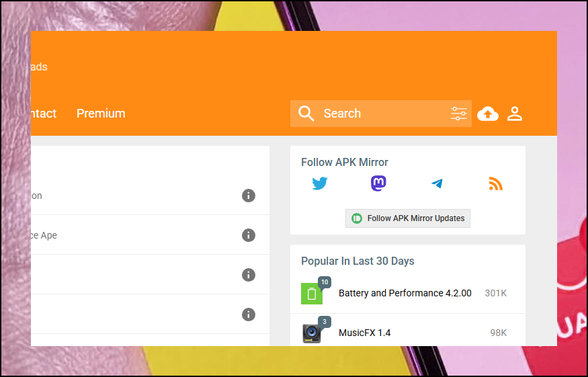Click the Follow APK Mirror Updates button
This screenshot has height=377, width=588.
(x=408, y=218)
